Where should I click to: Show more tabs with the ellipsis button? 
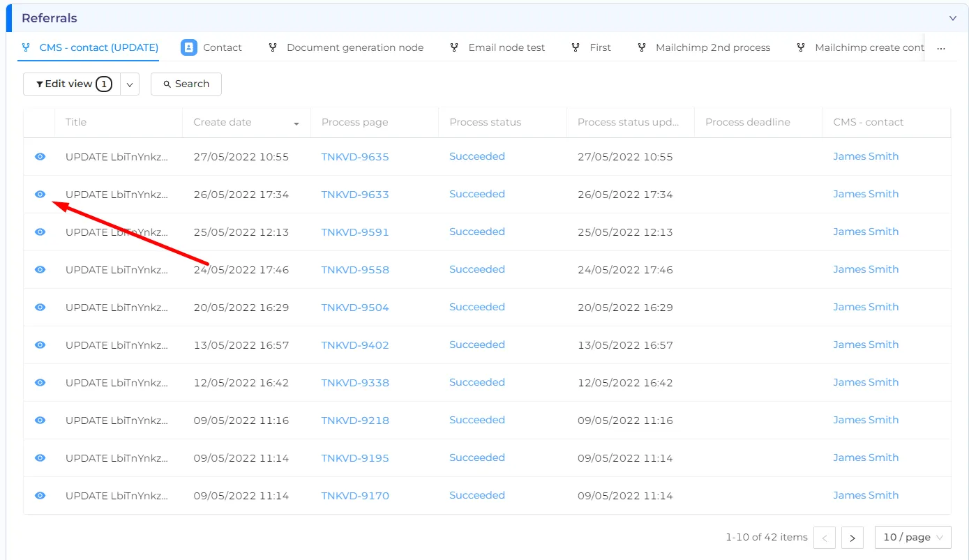pyautogui.click(x=941, y=48)
